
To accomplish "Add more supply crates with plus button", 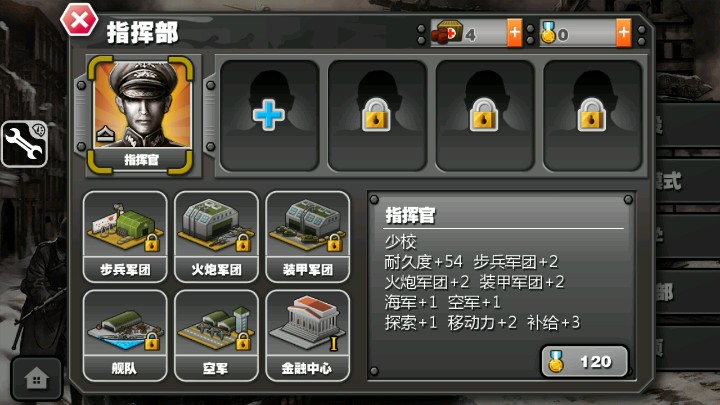I will point(514,33).
